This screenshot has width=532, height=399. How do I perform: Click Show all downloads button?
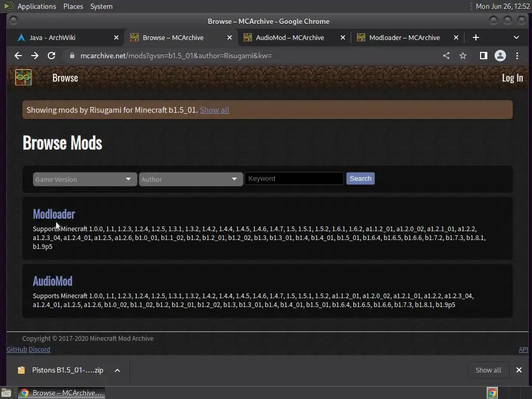click(488, 370)
